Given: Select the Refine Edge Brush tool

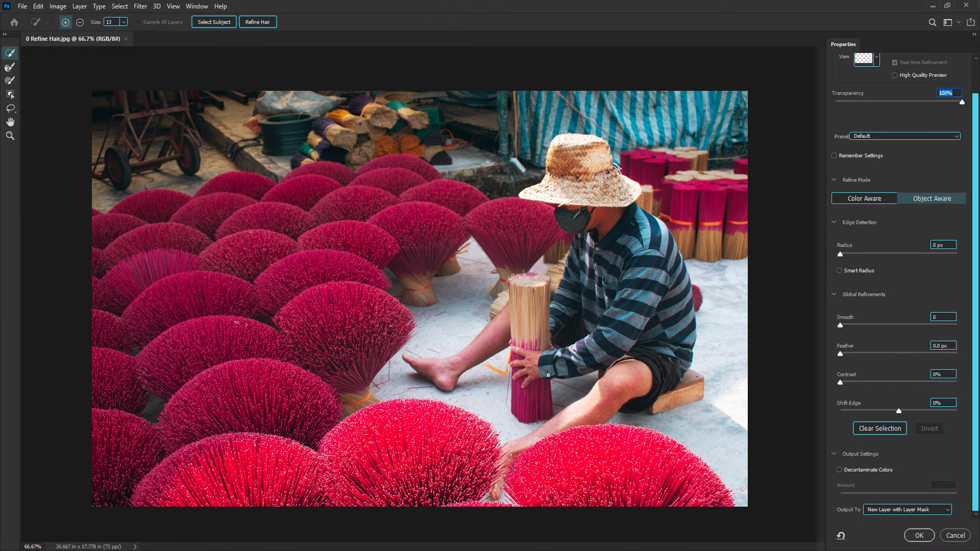Looking at the screenshot, I should pos(10,67).
